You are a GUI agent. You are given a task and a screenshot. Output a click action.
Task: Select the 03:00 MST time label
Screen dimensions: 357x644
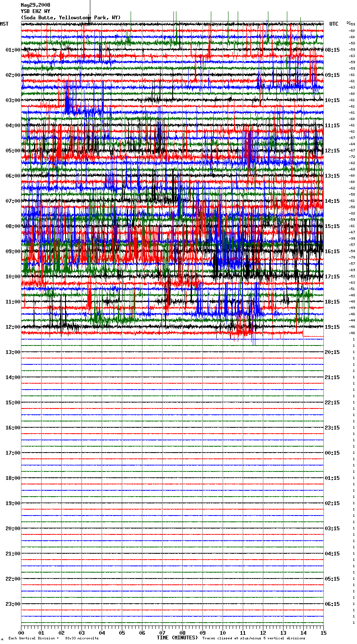click(13, 100)
